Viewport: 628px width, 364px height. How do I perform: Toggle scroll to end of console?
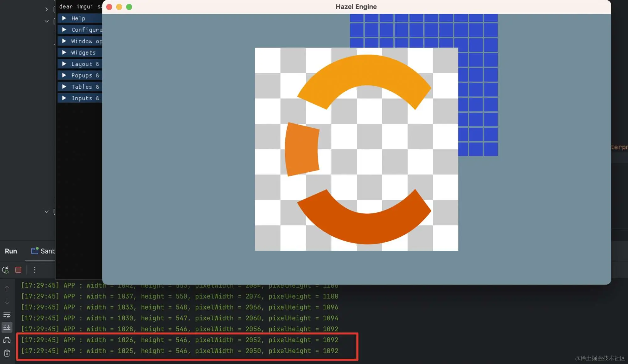(7, 327)
